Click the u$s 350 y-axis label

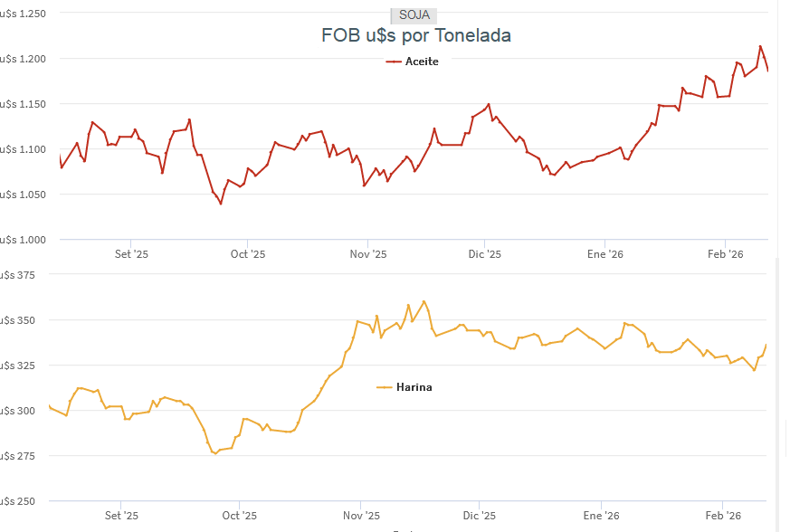pos(24,320)
